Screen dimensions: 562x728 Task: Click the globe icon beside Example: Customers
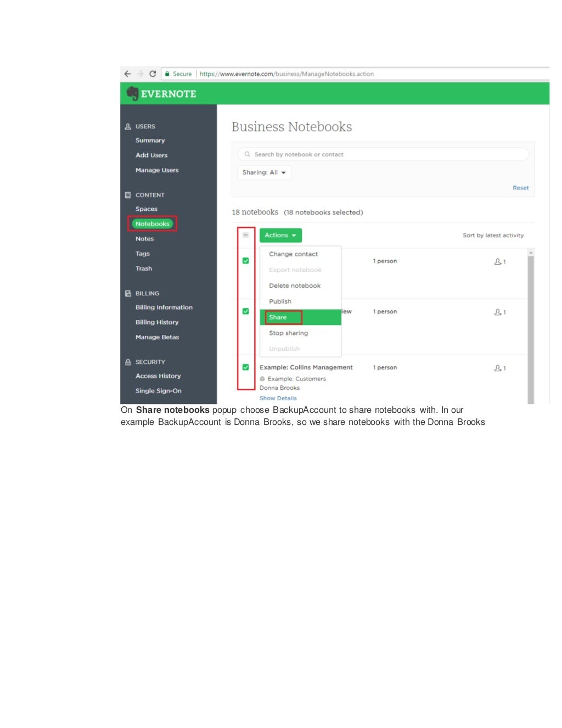point(262,379)
